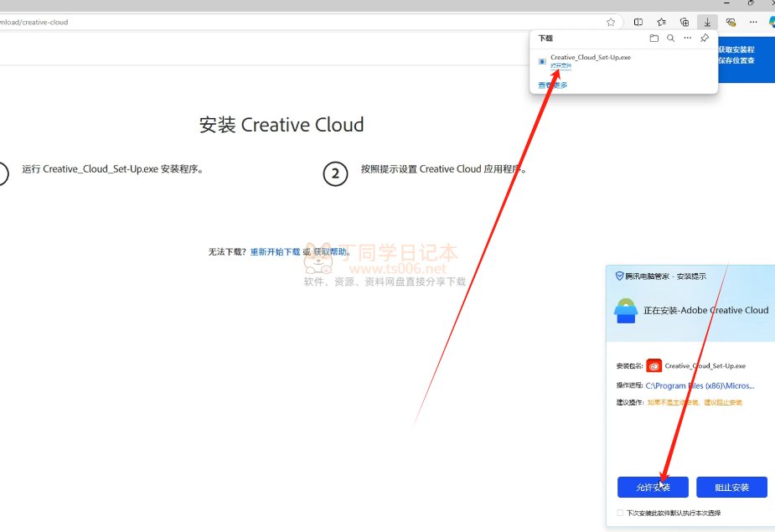The image size is (775, 532).
Task: Toggle the split screen browser icon
Action: tap(638, 23)
